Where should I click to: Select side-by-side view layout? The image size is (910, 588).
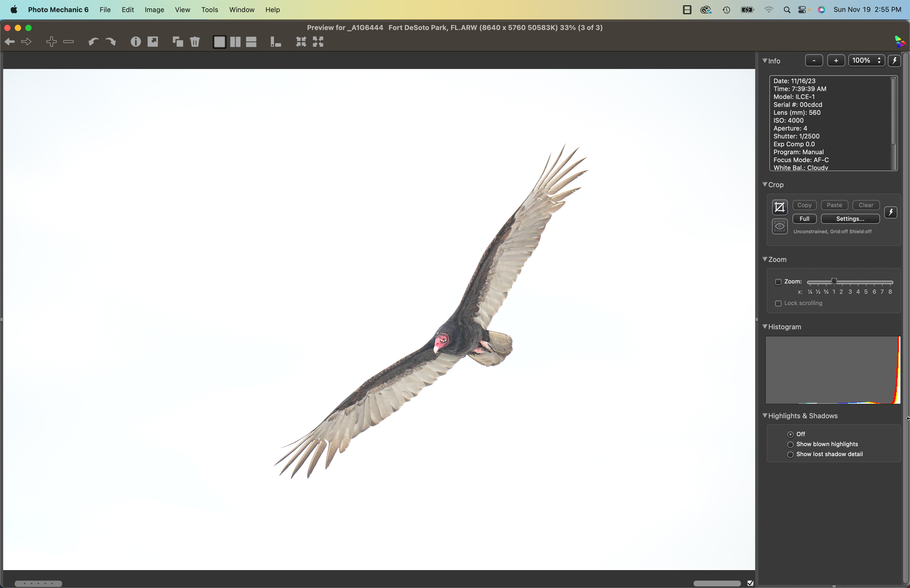pos(235,42)
